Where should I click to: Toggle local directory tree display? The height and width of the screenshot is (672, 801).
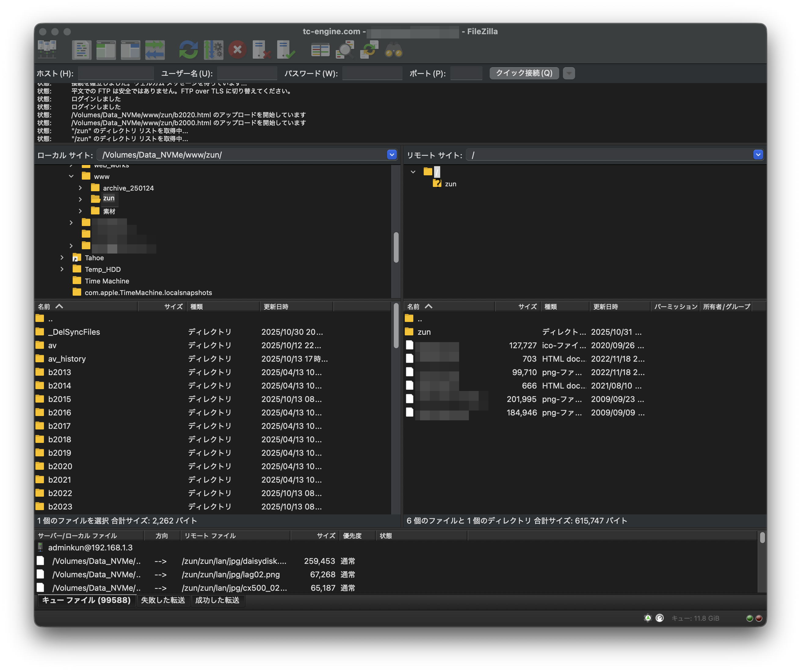pyautogui.click(x=106, y=49)
